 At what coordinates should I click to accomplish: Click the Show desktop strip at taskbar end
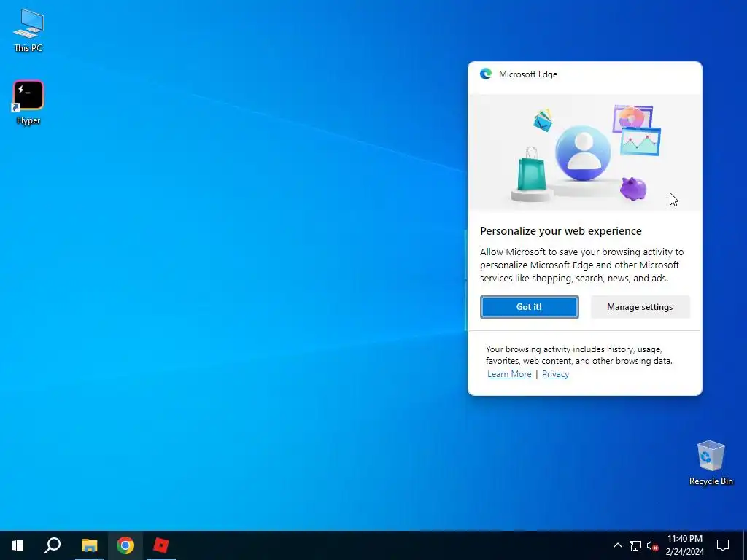tap(745, 545)
